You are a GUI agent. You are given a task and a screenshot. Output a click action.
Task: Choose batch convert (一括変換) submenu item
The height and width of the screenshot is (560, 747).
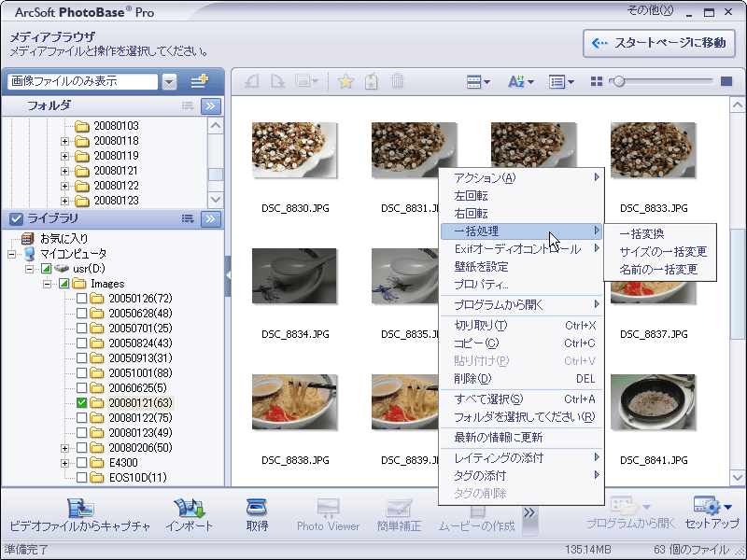tap(660, 234)
